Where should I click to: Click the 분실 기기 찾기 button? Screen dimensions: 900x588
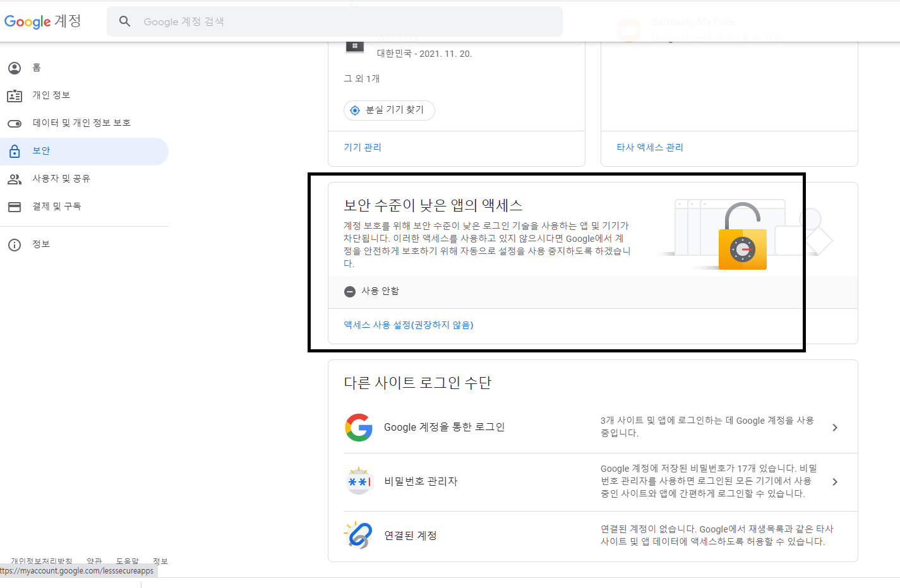point(389,110)
